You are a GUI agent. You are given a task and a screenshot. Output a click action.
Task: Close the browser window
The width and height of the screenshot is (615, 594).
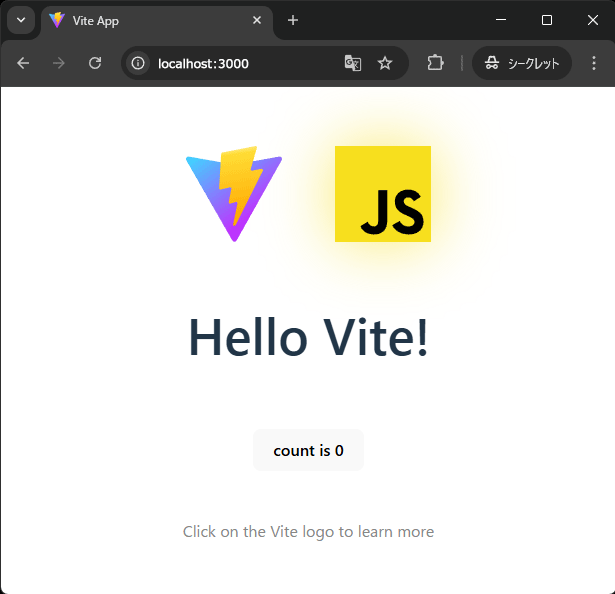click(593, 20)
